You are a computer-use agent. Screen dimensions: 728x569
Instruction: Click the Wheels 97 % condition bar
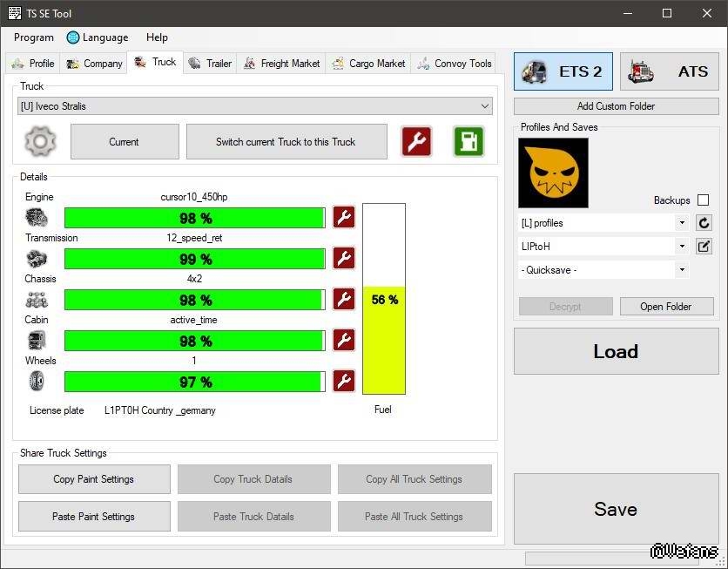[x=195, y=382]
